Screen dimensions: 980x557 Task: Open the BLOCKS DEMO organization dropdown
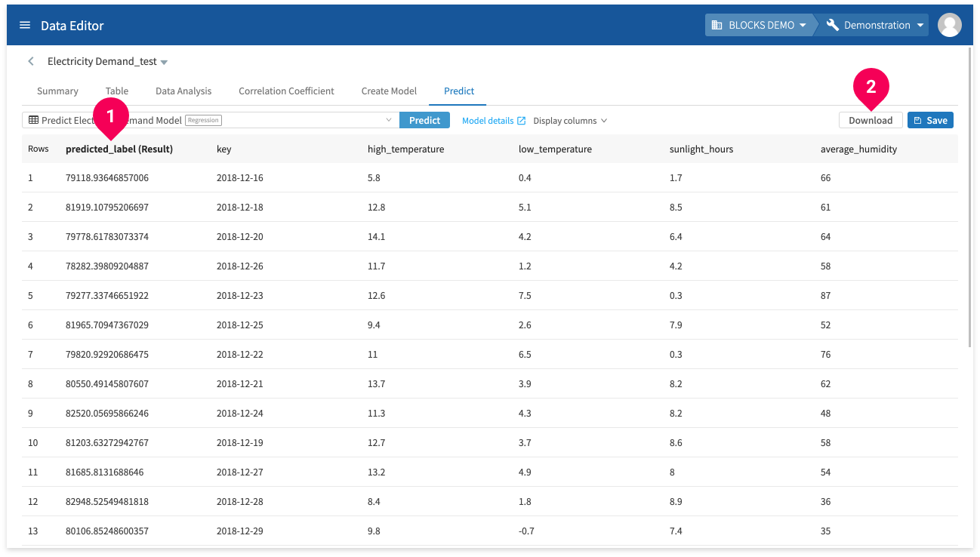tap(760, 25)
